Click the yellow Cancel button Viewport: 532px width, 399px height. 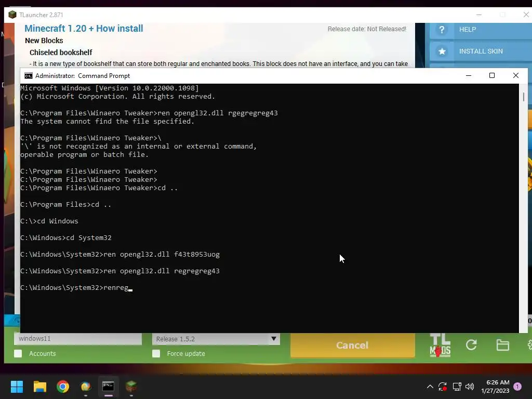[x=352, y=345]
